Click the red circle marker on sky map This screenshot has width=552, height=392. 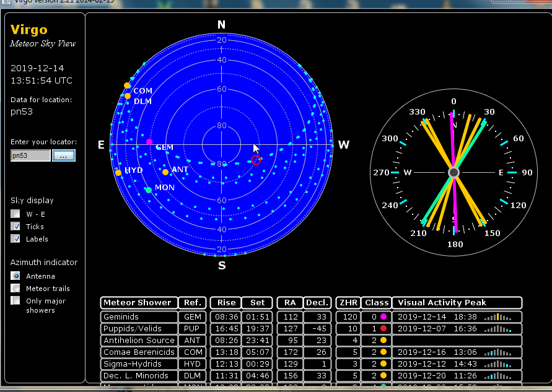click(256, 160)
